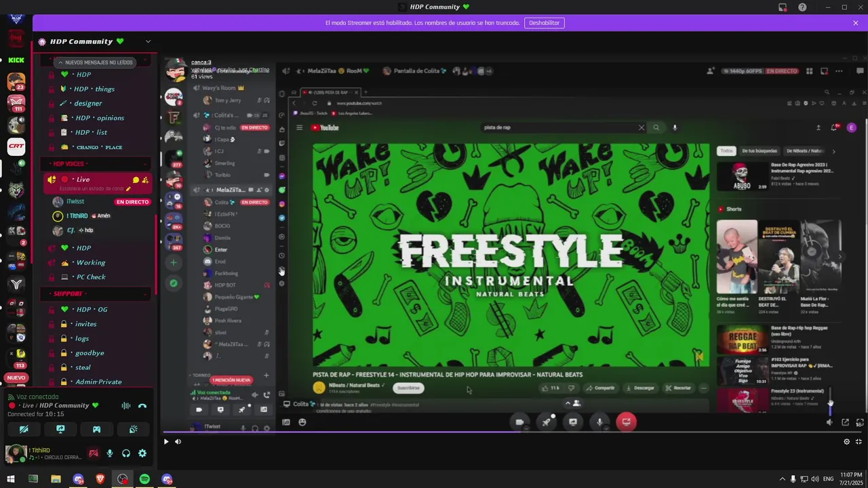The width and height of the screenshot is (868, 488).
Task: Expand the HDP Community server menu
Action: pyautogui.click(x=148, y=41)
